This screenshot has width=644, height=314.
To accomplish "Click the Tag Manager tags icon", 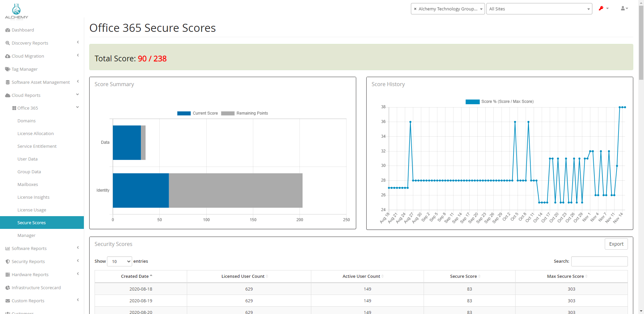I will (x=8, y=69).
